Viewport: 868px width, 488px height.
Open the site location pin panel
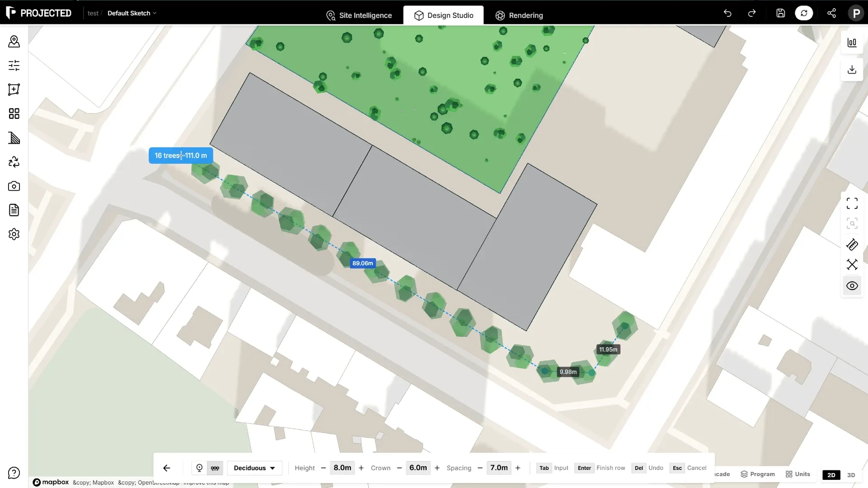14,42
